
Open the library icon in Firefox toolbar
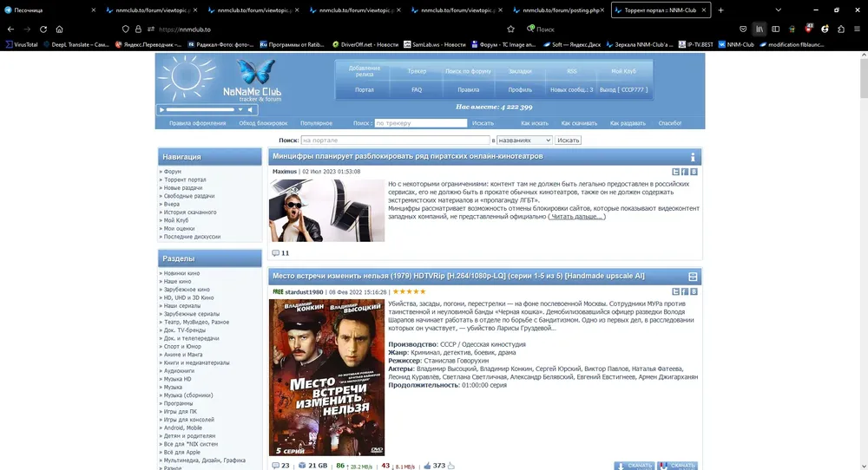(759, 29)
